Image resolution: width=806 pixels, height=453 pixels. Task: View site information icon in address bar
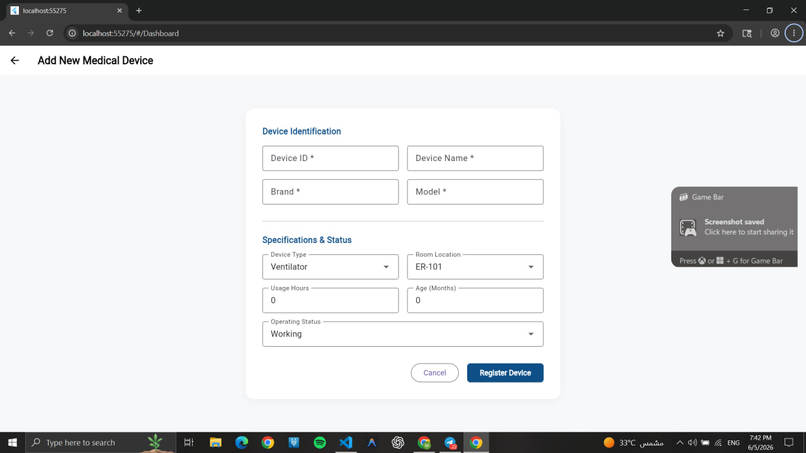pyautogui.click(x=72, y=33)
